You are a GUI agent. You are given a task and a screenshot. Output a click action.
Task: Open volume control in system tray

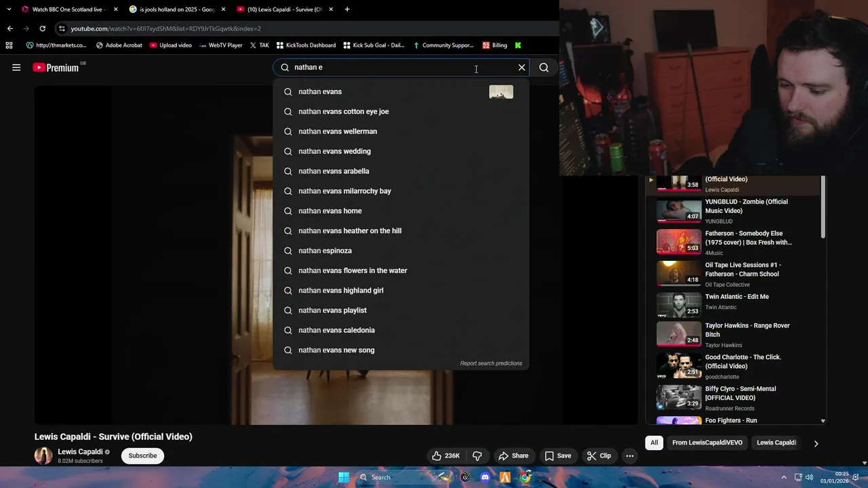click(x=809, y=477)
